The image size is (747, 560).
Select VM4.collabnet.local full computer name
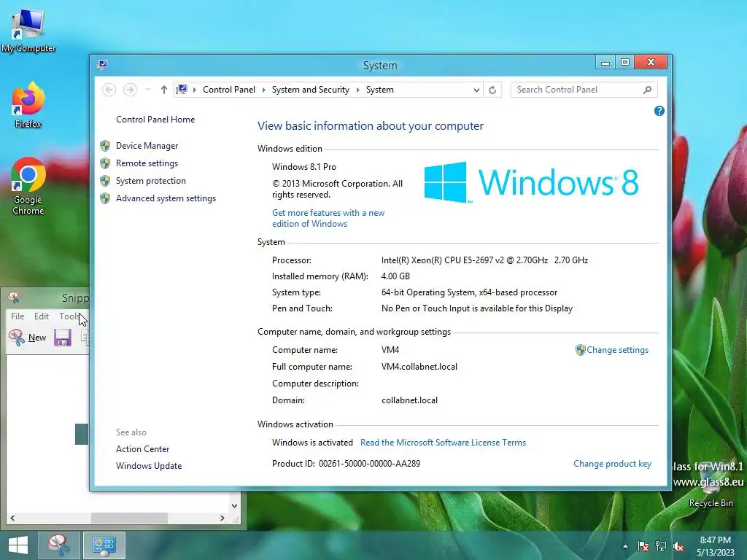click(x=419, y=367)
